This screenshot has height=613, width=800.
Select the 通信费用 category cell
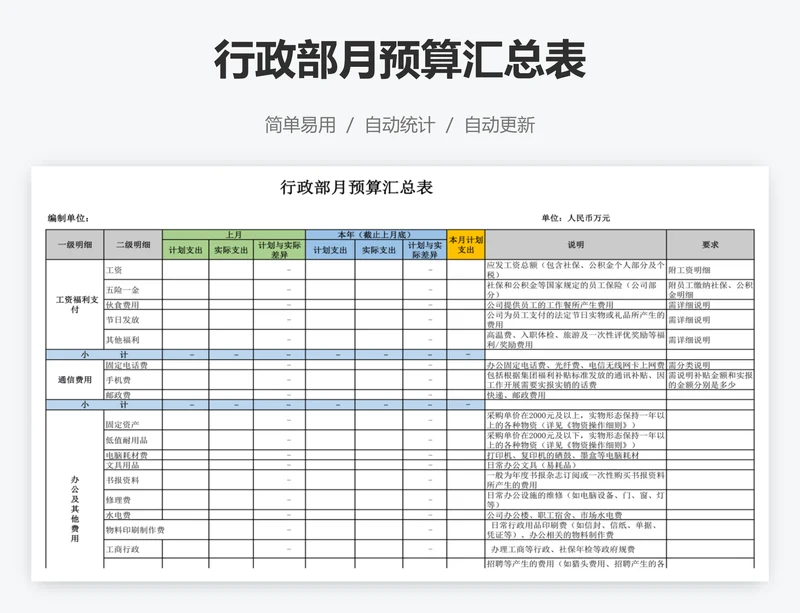[x=74, y=380]
